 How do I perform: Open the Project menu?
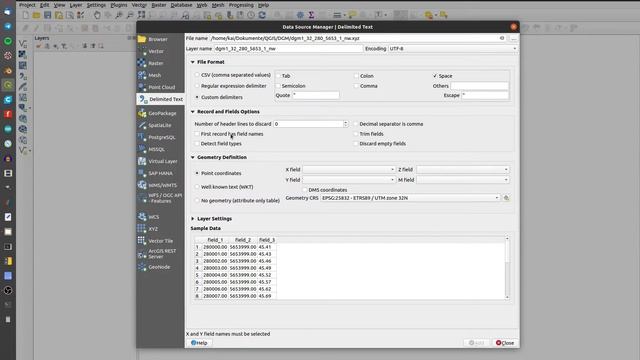tap(27, 5)
